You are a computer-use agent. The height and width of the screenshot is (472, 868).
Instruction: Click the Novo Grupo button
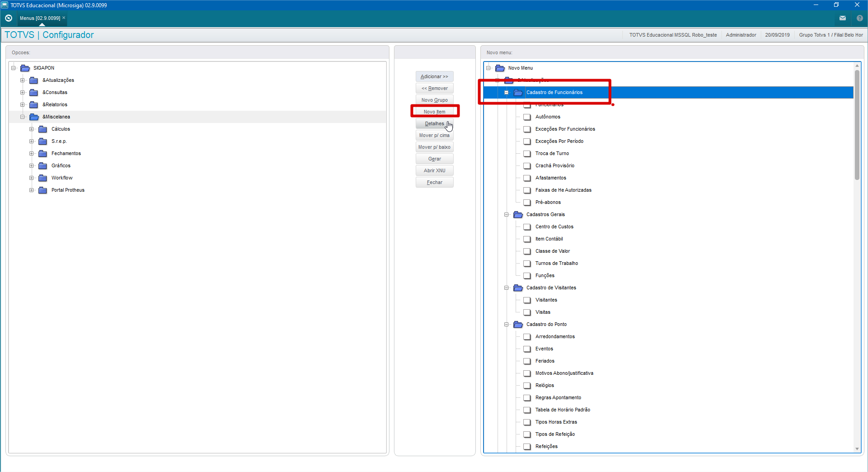pos(434,100)
